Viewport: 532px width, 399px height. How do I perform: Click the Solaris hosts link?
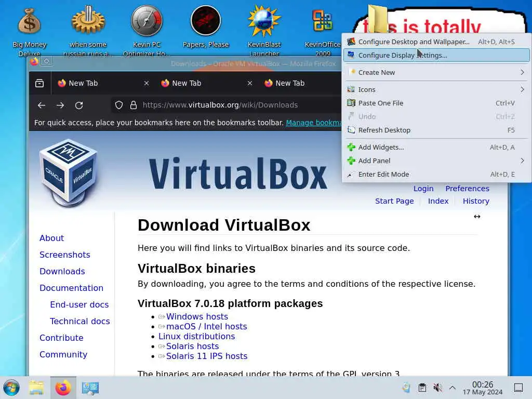[192, 346]
